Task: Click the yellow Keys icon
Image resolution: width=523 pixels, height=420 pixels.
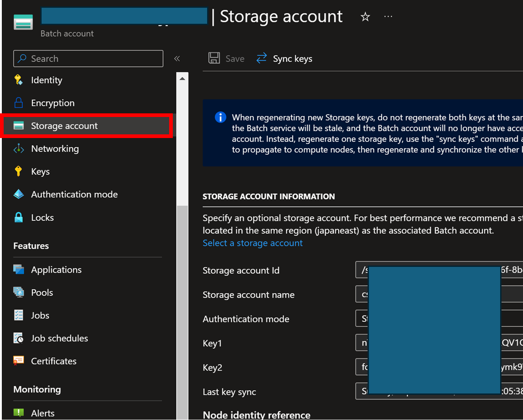Action: 18,171
